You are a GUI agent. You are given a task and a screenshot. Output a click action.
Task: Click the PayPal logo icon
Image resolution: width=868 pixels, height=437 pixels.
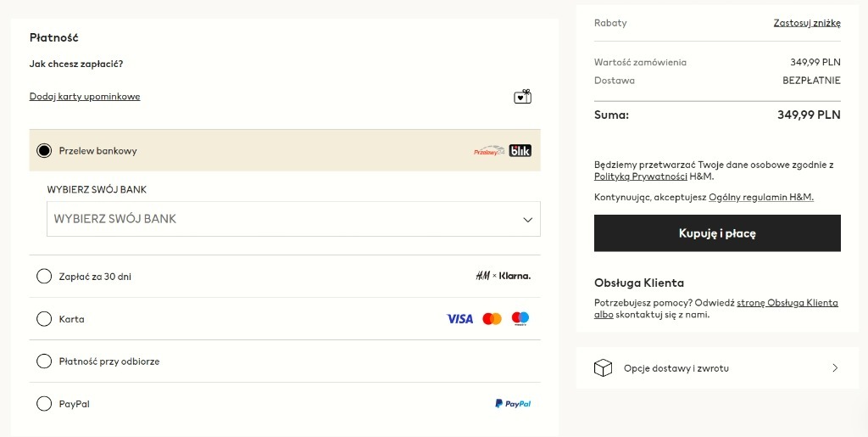click(x=513, y=404)
